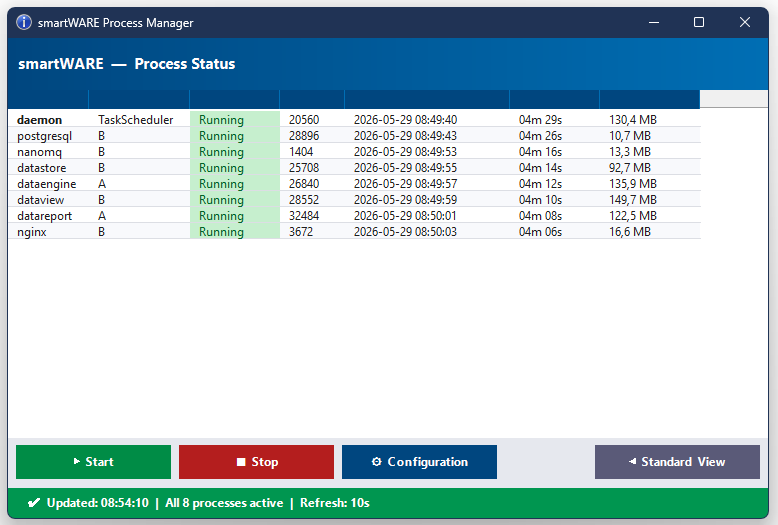Image resolution: width=778 pixels, height=525 pixels.
Task: Click PID 25708 in the datastore row
Action: point(304,168)
